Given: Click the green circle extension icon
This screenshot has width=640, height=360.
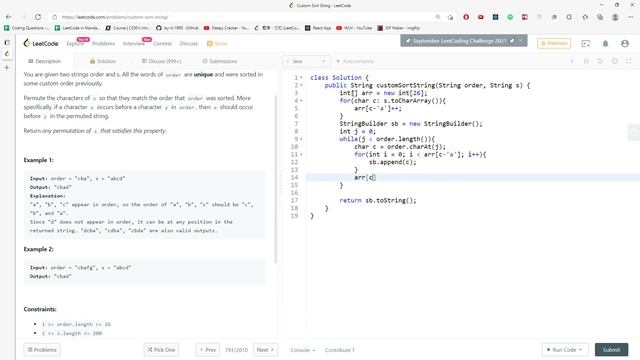Looking at the screenshot, I should click(x=510, y=17).
